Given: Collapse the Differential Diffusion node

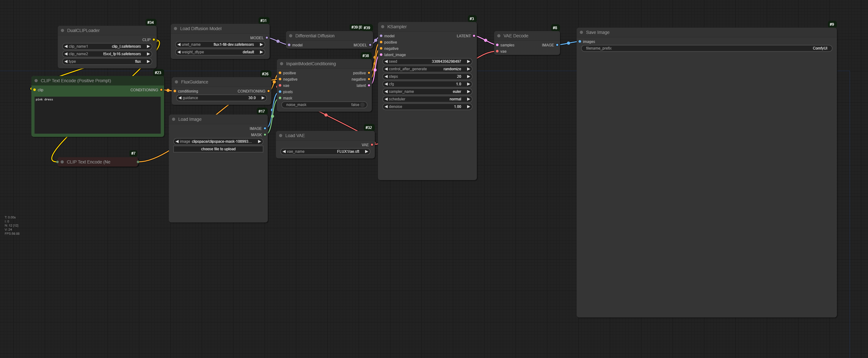Looking at the screenshot, I should (x=290, y=36).
